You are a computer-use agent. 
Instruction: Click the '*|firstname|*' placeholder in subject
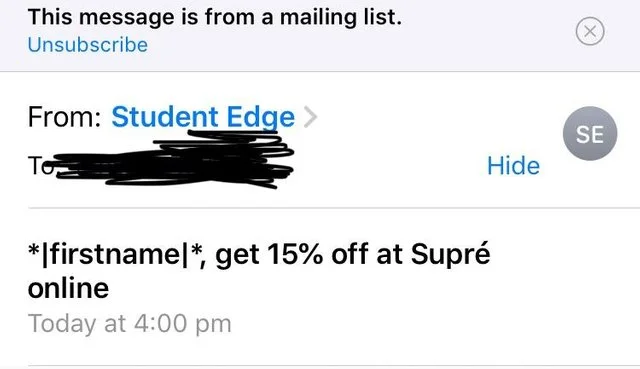tap(113, 254)
